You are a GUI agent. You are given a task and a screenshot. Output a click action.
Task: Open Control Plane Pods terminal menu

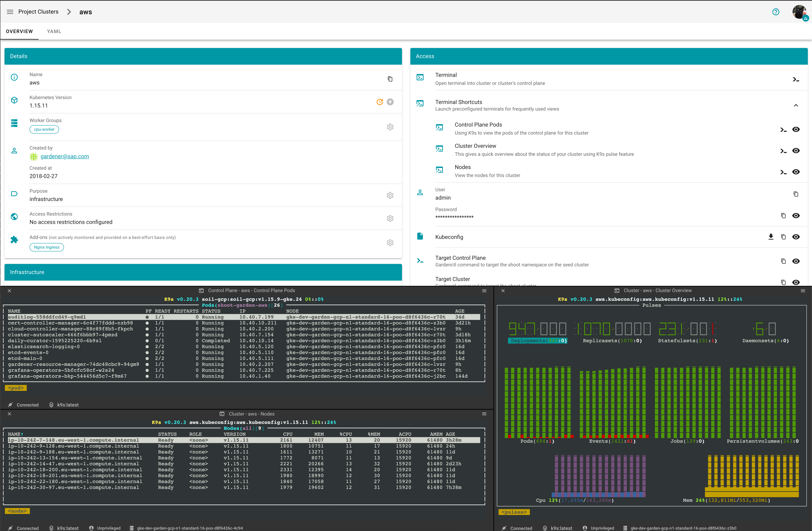(x=484, y=291)
